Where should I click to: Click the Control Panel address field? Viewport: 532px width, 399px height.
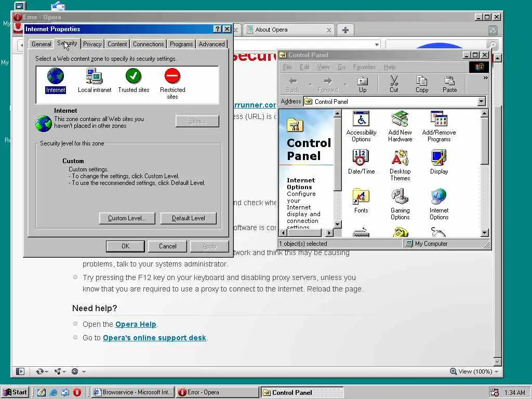click(395, 101)
